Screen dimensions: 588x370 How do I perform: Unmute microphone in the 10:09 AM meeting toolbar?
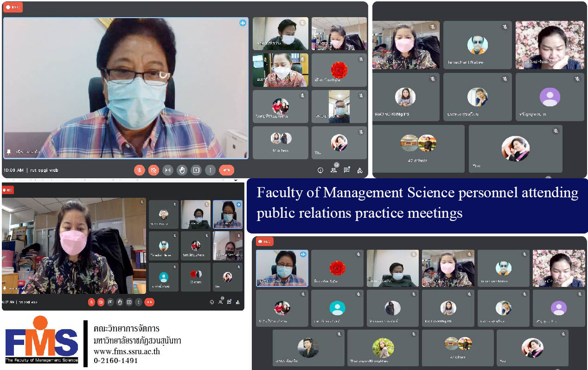coord(140,170)
